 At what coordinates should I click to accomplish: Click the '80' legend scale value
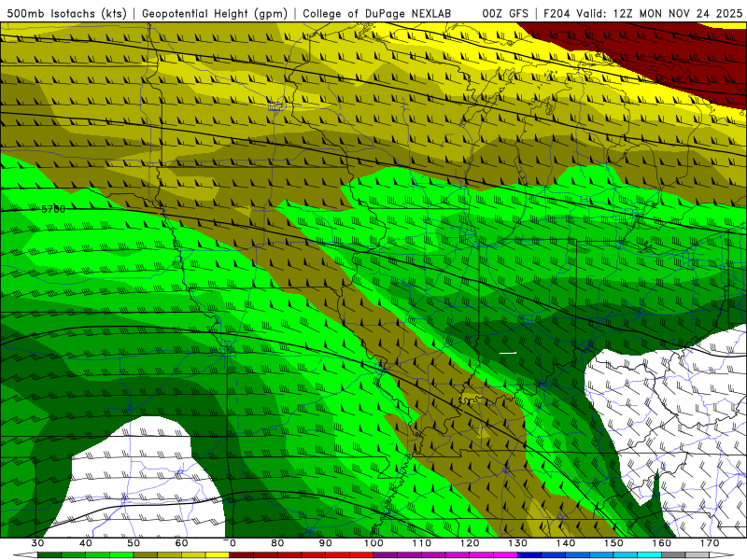point(277,543)
